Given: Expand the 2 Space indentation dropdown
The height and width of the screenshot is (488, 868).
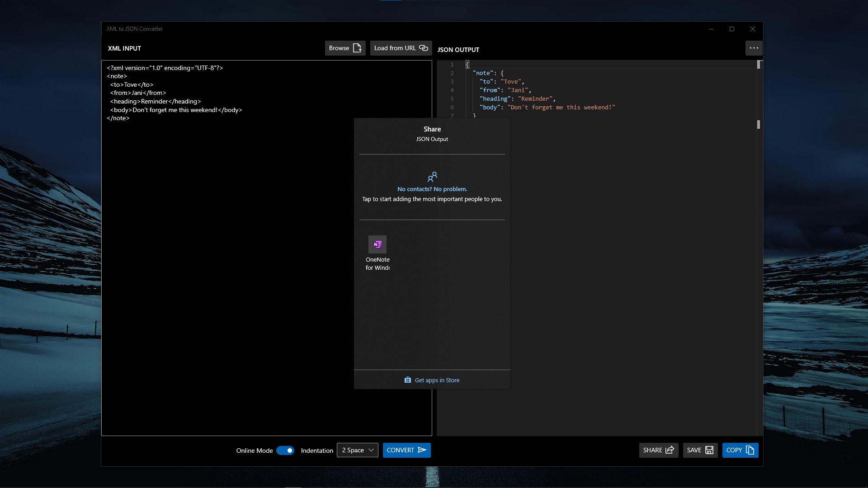Looking at the screenshot, I should pyautogui.click(x=357, y=450).
